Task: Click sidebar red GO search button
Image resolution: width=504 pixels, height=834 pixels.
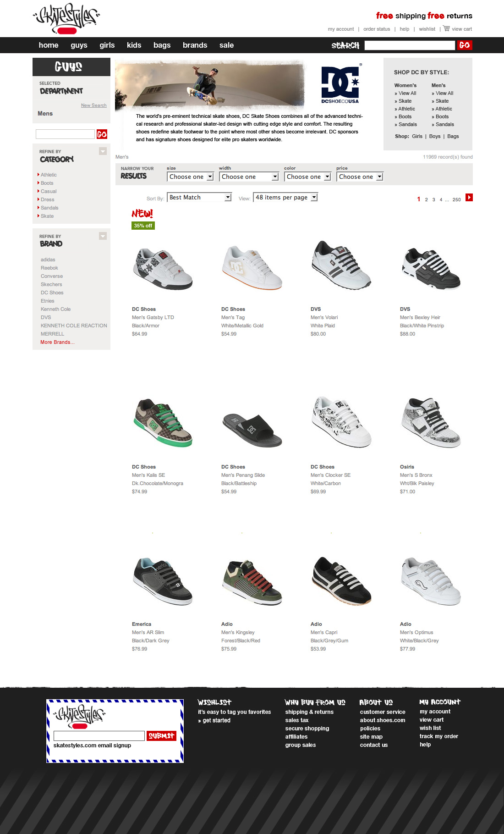Action: pos(102,134)
